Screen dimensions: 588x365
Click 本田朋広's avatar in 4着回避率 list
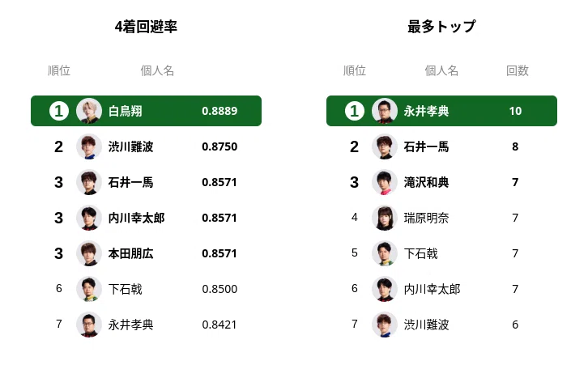coord(89,253)
